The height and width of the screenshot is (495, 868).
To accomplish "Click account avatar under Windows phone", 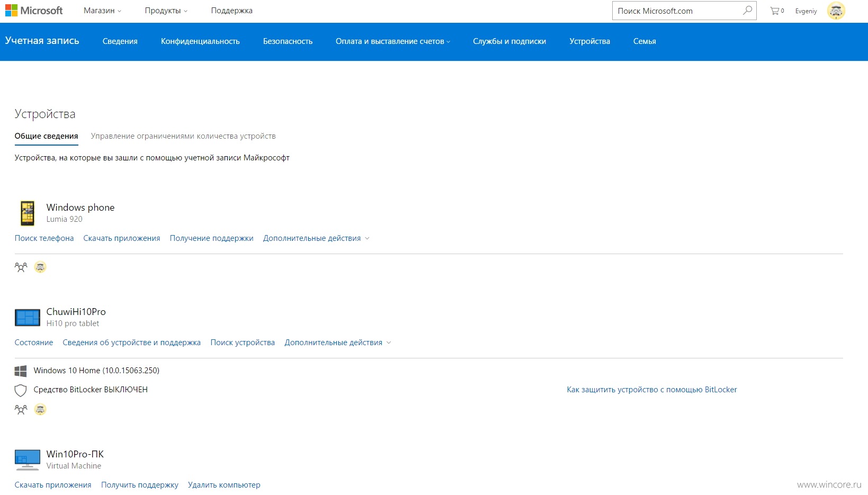I will point(40,267).
